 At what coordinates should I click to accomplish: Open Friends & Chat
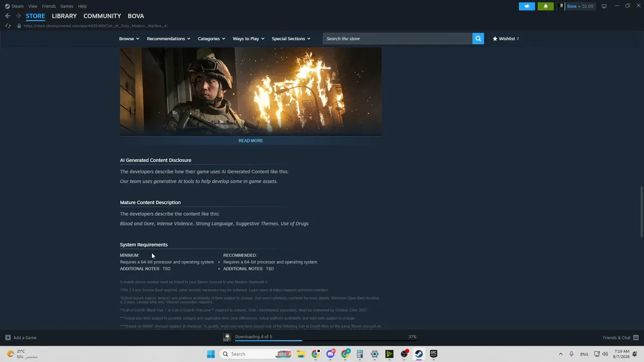pos(621,337)
